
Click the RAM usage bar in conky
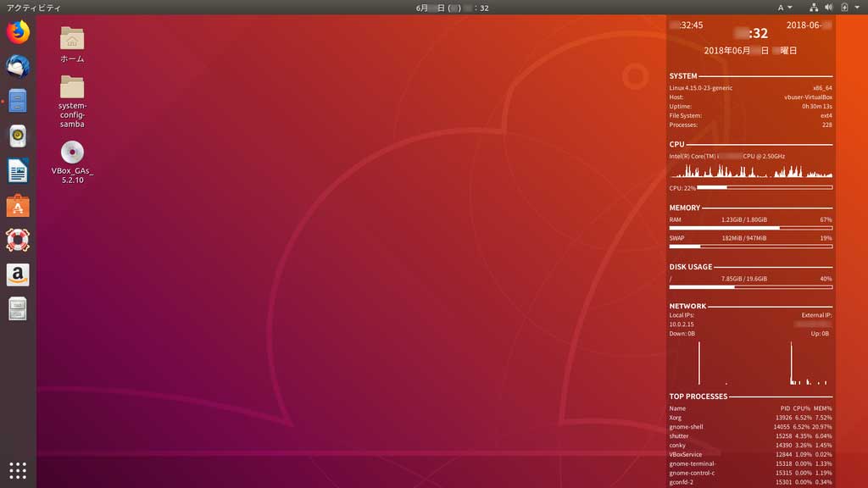(750, 228)
